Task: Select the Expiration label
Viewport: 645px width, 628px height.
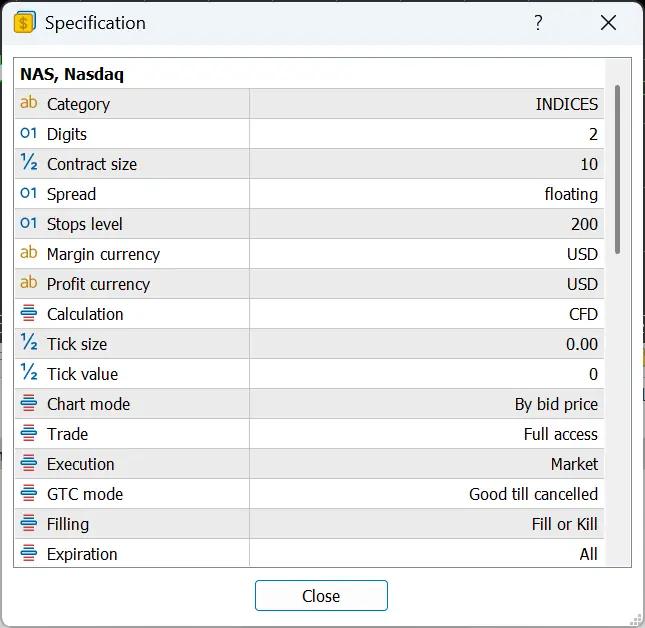Action: (82, 555)
